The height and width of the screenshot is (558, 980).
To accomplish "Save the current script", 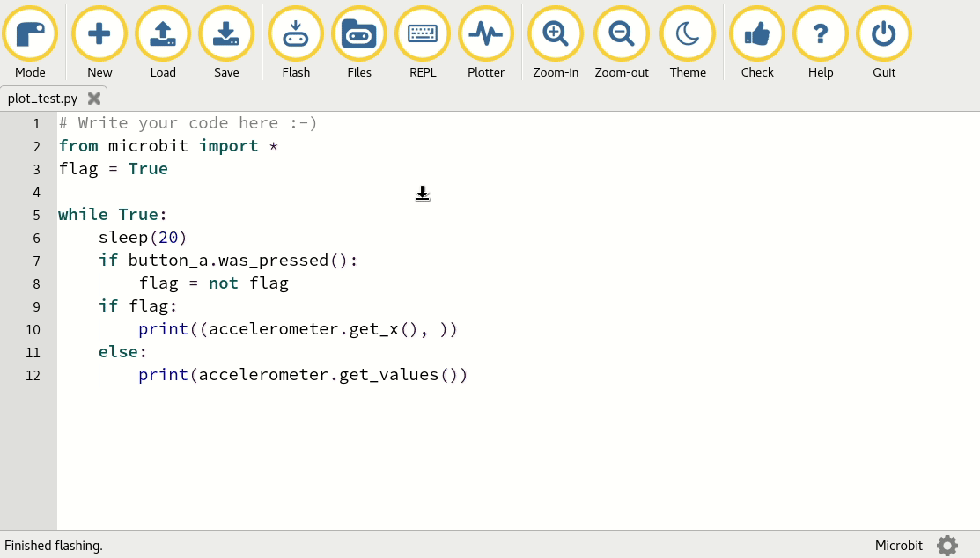I will click(x=226, y=35).
